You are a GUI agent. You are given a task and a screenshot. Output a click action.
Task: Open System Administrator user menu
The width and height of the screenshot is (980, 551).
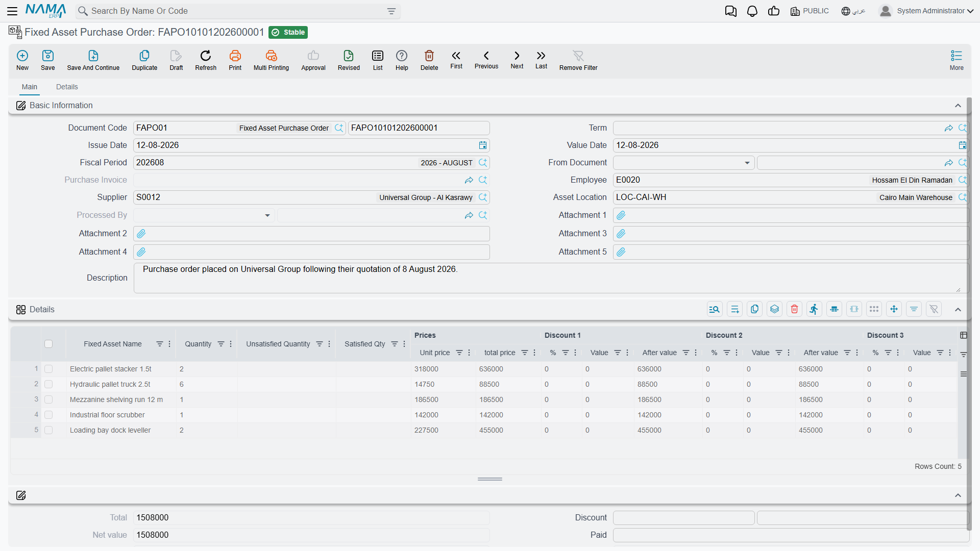tap(926, 11)
